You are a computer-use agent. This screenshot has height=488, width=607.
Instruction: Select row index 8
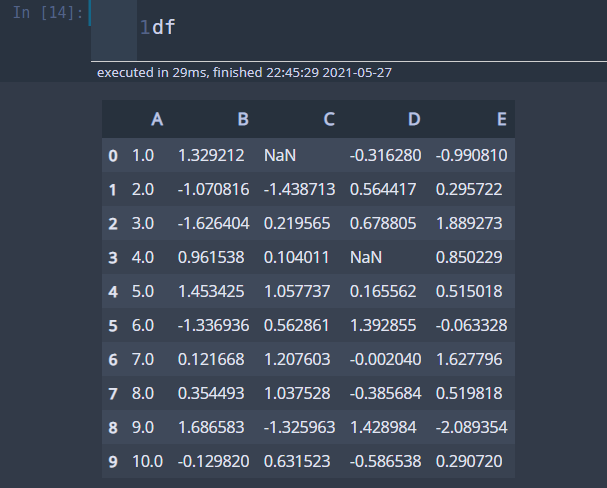113,428
